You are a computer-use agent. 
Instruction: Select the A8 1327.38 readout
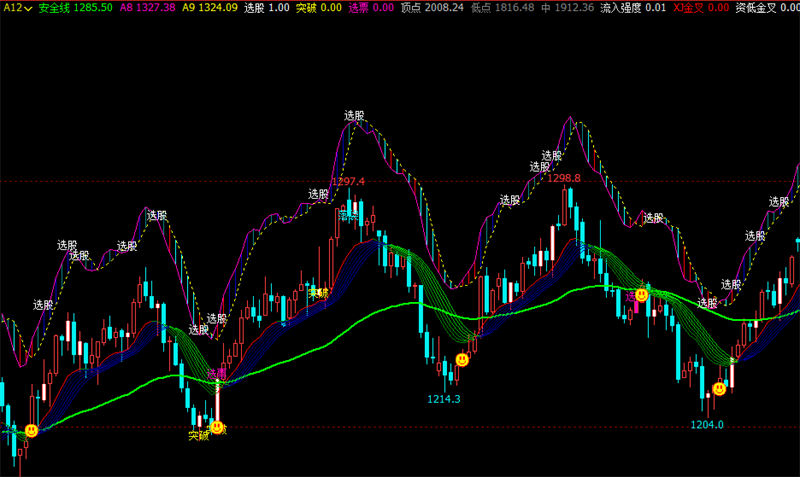pos(147,8)
